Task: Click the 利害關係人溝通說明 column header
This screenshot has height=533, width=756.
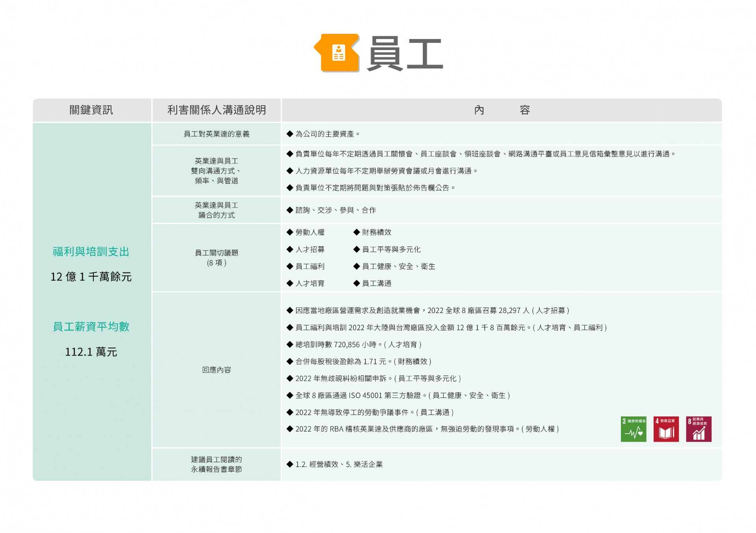Action: (217, 110)
